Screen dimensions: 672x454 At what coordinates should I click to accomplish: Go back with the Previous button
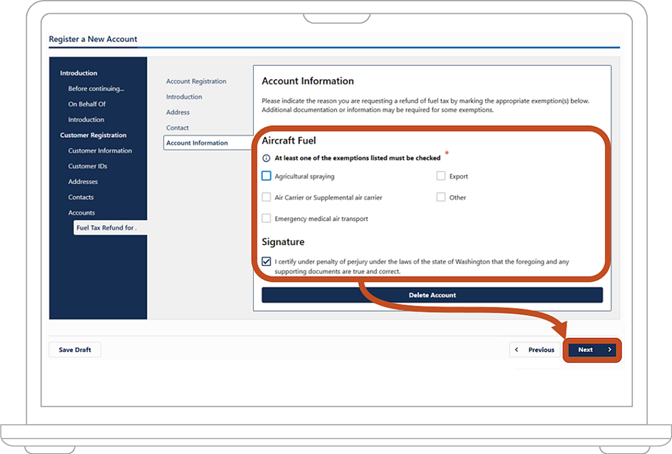[534, 350]
